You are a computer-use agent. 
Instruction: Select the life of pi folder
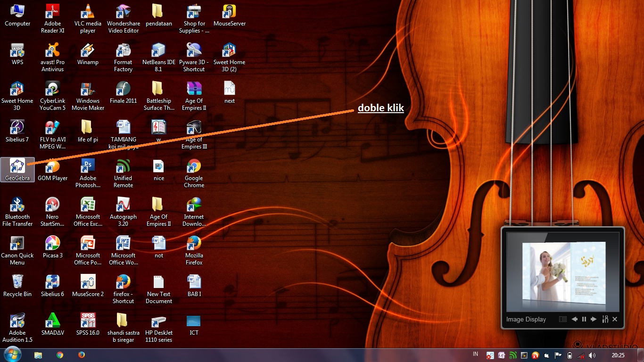88,131
